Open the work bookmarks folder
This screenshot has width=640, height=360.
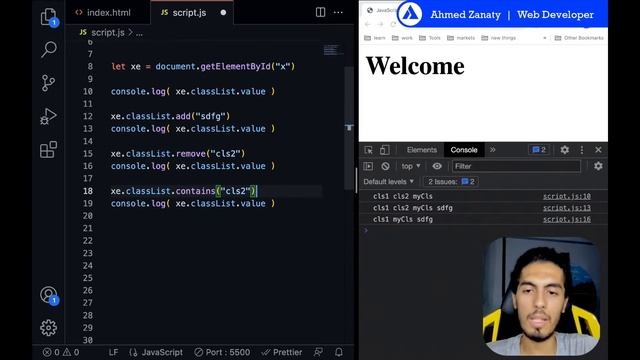click(x=402, y=38)
